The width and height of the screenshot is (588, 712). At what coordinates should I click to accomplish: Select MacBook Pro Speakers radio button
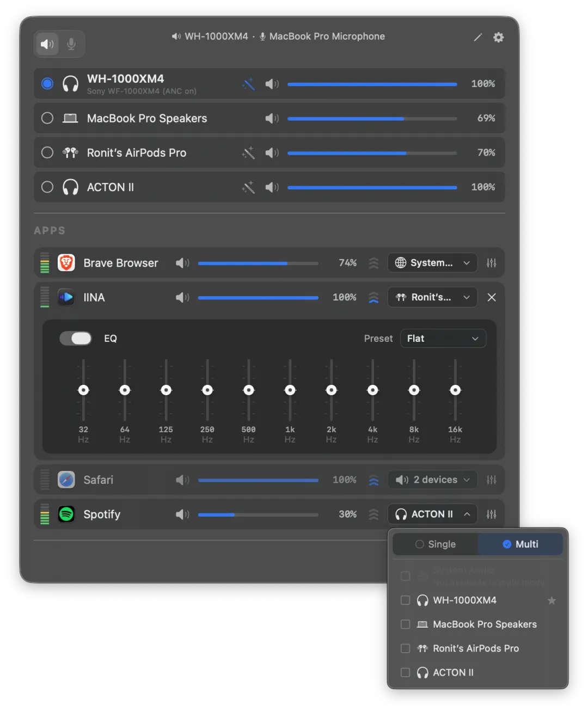pos(47,118)
